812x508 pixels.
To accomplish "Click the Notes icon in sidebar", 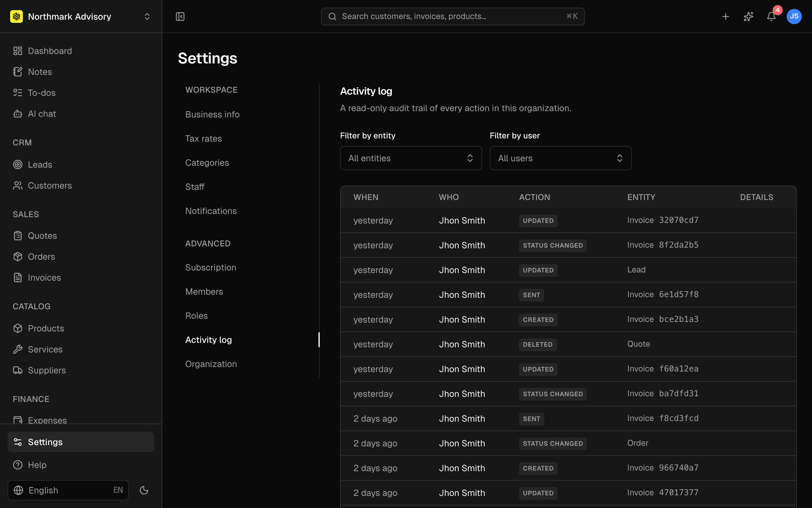I will 18,72.
